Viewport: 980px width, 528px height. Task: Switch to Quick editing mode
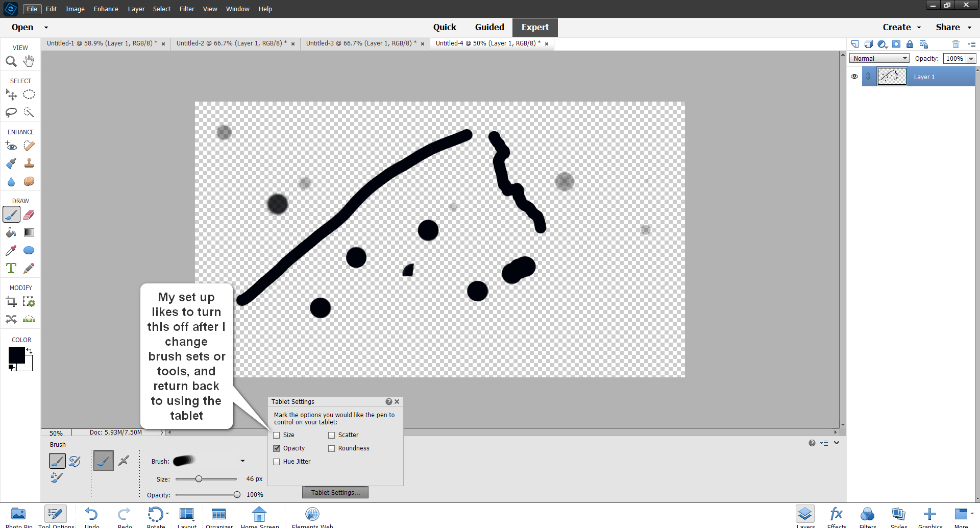point(445,27)
